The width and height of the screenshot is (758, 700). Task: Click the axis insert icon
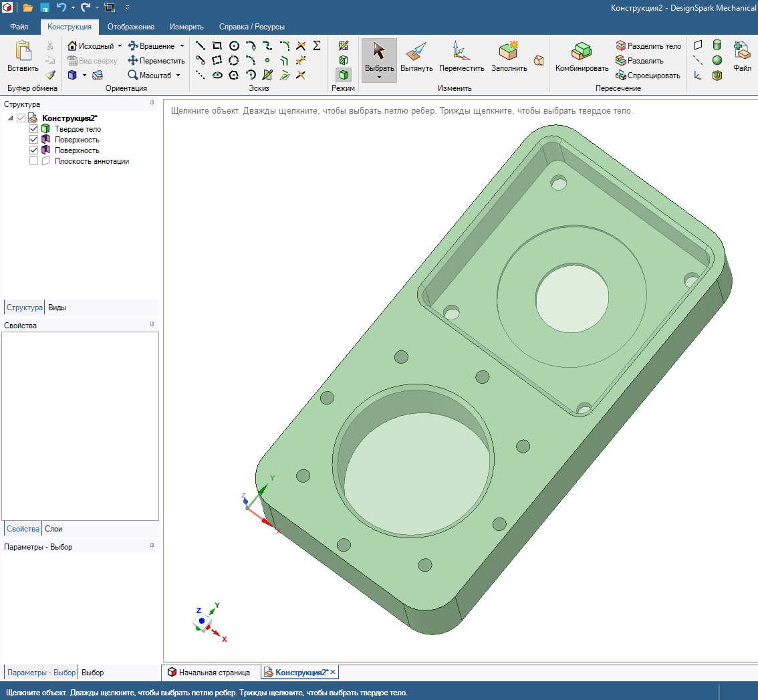698,60
